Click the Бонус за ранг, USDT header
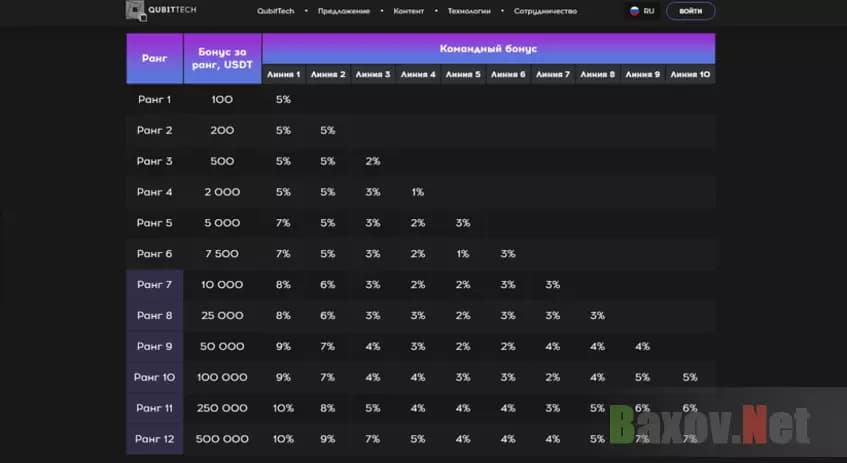The height and width of the screenshot is (463, 847). (222, 58)
